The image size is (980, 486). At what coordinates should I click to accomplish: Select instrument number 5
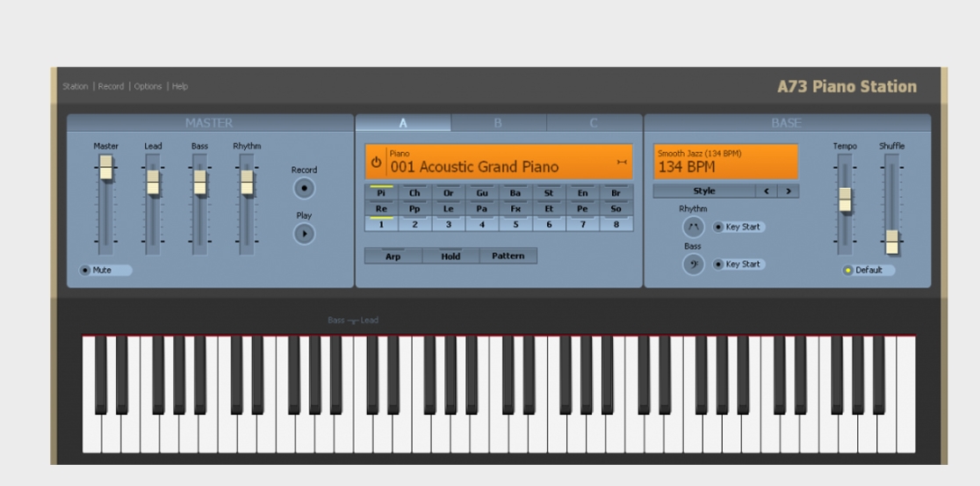[515, 224]
